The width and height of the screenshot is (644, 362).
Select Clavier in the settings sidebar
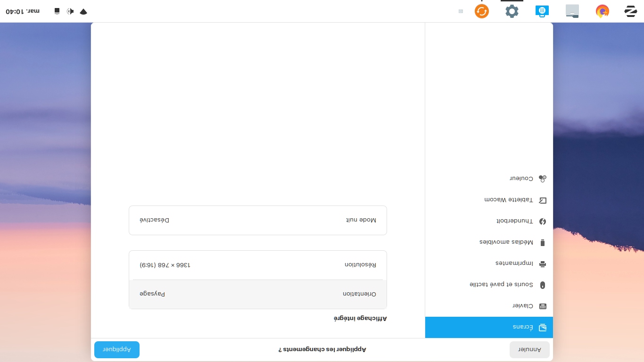click(x=489, y=306)
